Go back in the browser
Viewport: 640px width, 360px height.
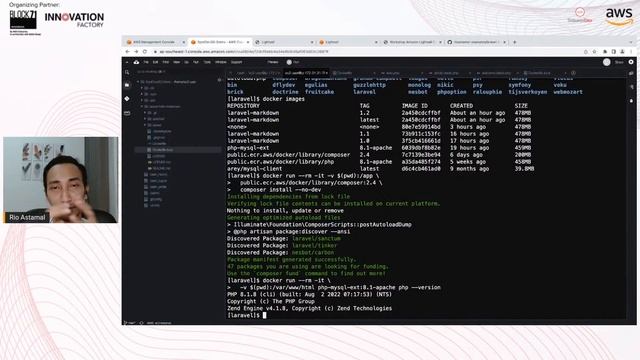click(x=127, y=52)
